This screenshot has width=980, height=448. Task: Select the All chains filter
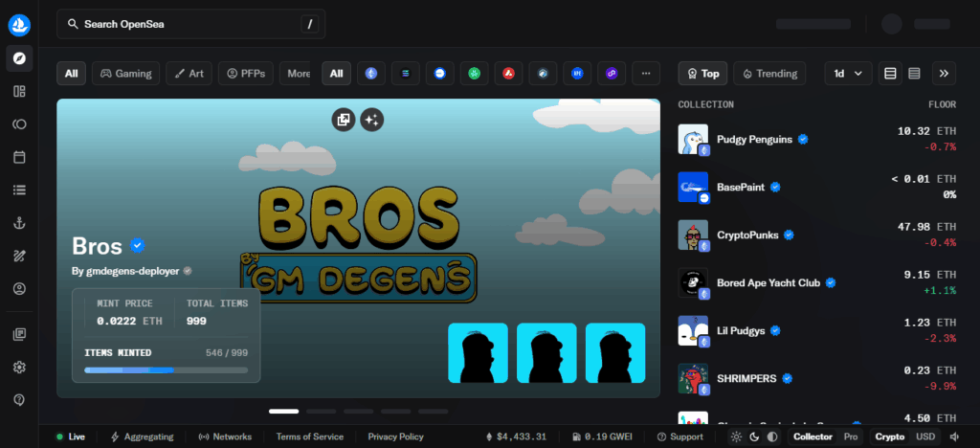click(x=336, y=73)
